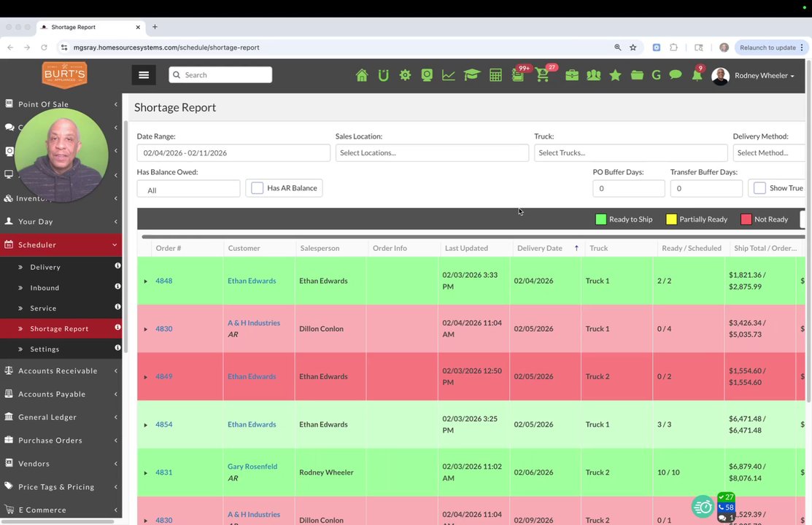Open the Home icon in top toolbar
Screen dimensions: 812x525
click(361, 76)
